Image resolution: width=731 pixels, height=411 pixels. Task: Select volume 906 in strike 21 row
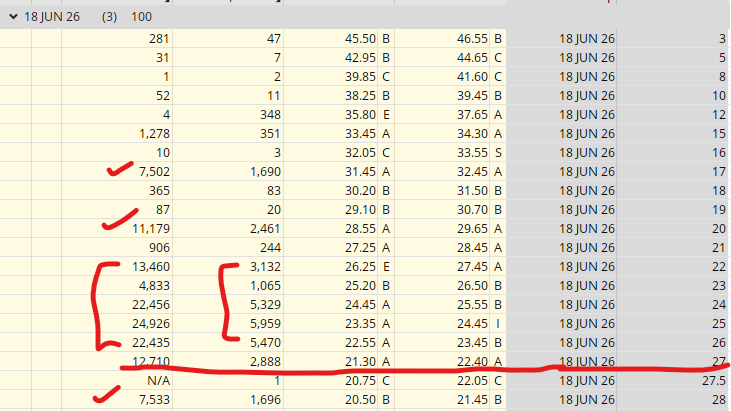(159, 248)
